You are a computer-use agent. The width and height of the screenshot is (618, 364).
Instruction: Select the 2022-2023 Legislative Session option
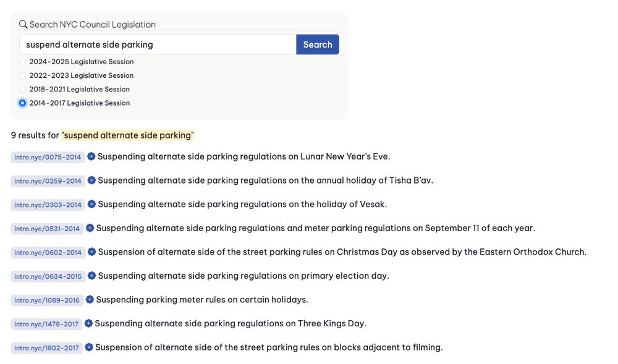pos(22,75)
